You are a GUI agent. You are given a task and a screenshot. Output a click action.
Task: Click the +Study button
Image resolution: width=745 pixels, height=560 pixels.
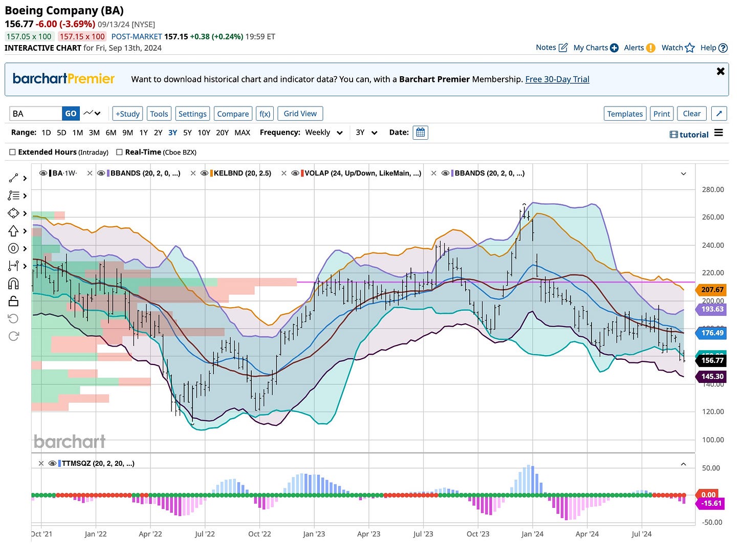coord(127,114)
